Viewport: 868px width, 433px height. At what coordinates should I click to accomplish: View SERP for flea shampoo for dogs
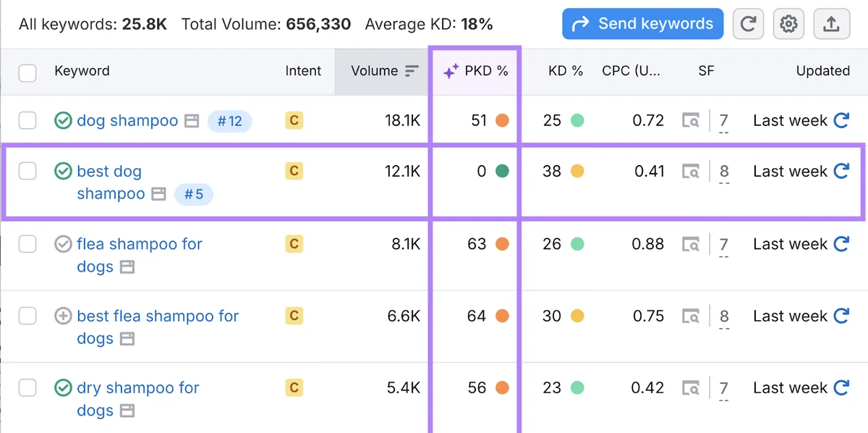(x=691, y=244)
